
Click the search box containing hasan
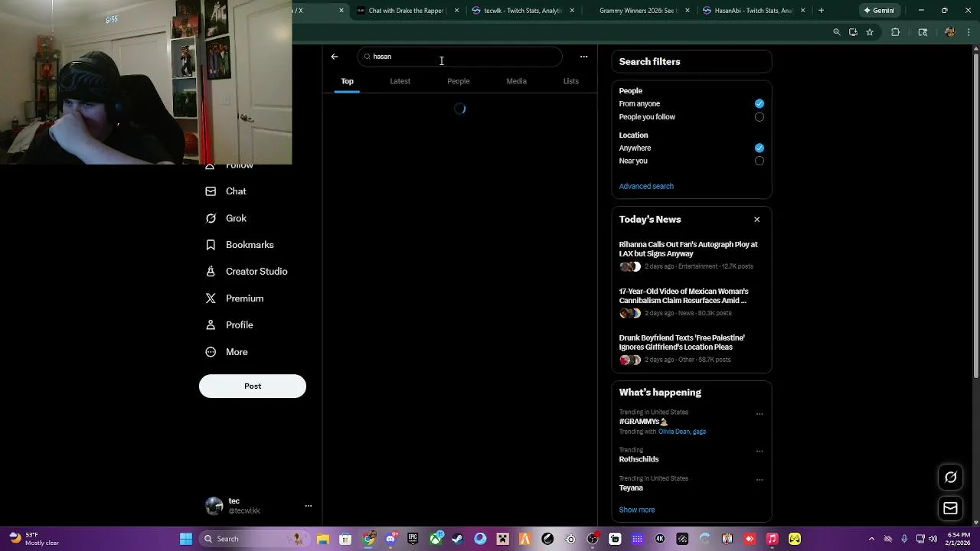point(459,57)
